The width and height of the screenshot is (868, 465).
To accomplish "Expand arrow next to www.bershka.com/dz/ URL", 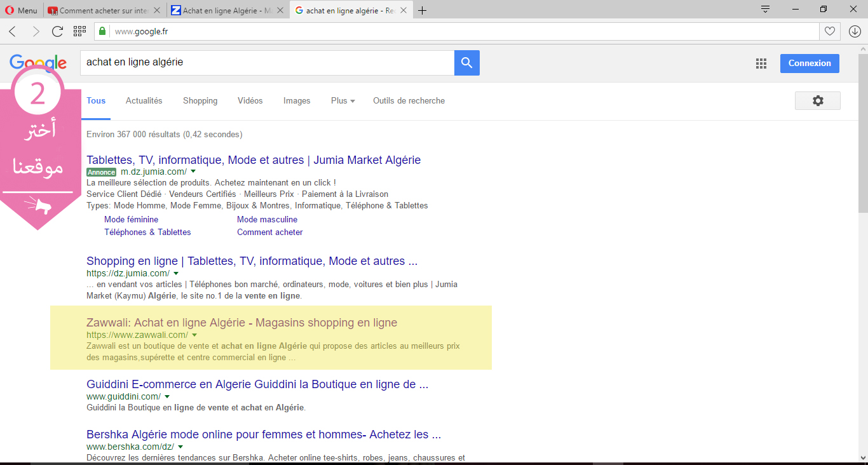I will (180, 447).
